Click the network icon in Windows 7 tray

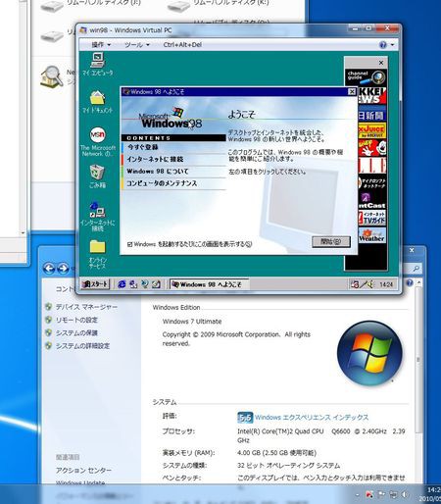click(393, 494)
